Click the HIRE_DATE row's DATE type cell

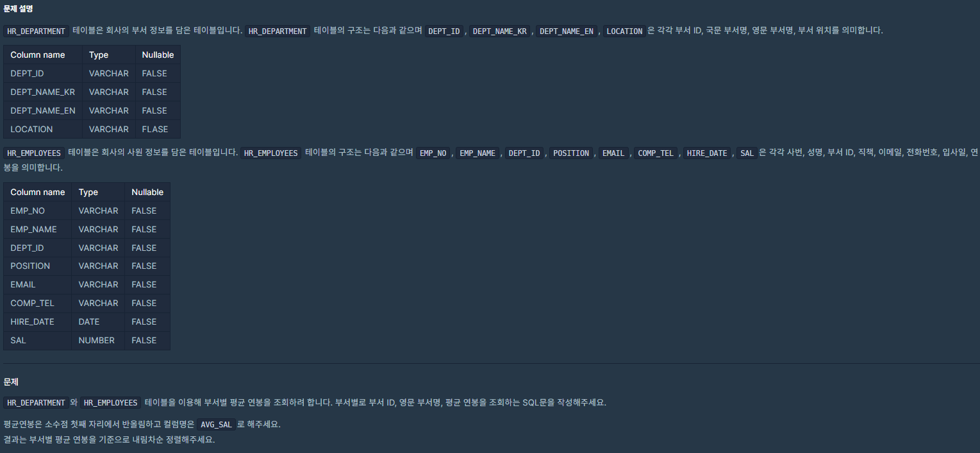[x=98, y=321]
